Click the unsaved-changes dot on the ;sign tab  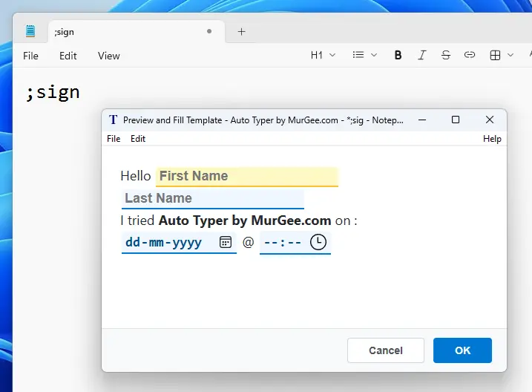pos(209,31)
